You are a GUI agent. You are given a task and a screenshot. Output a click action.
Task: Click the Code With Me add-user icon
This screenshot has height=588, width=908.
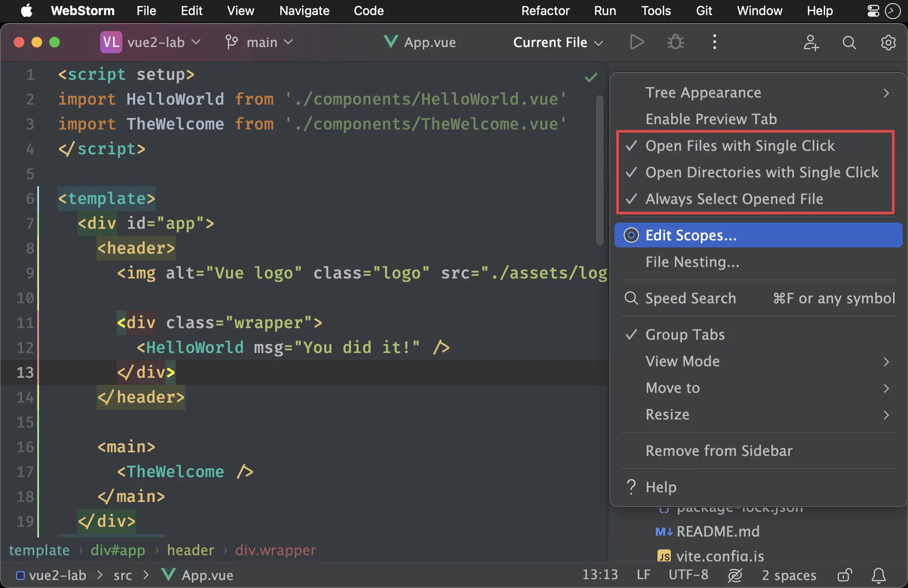(x=811, y=43)
